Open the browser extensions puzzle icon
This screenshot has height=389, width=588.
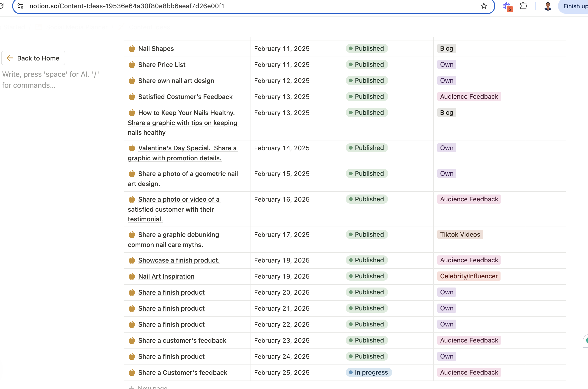tap(523, 6)
